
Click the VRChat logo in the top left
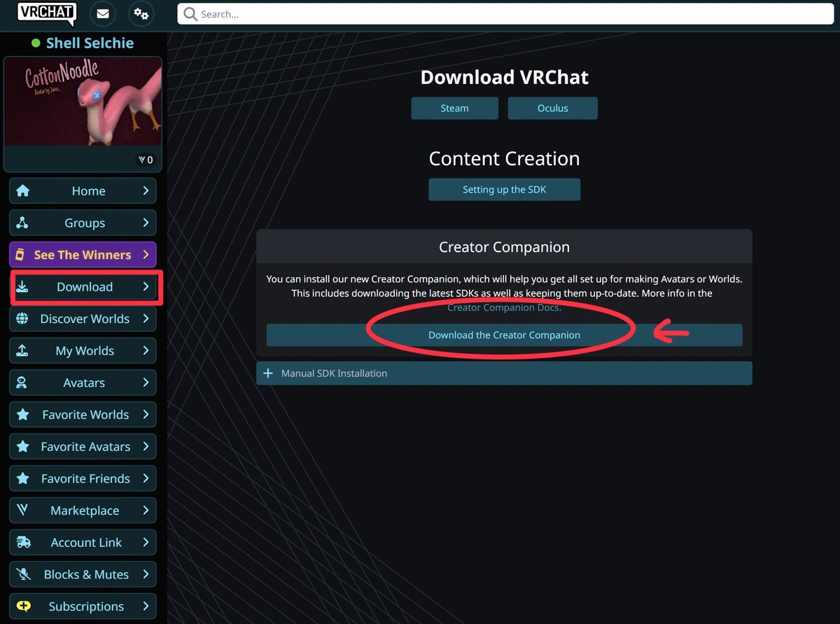point(45,13)
